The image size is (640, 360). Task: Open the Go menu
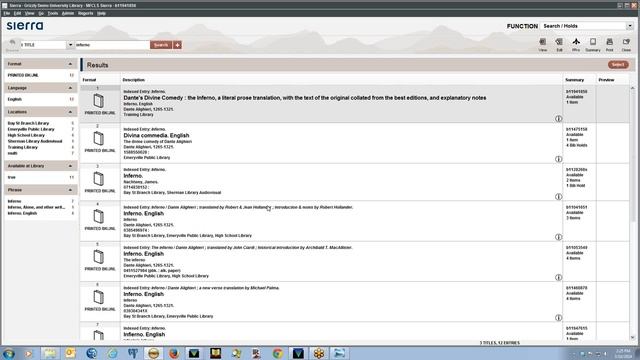tap(41, 13)
